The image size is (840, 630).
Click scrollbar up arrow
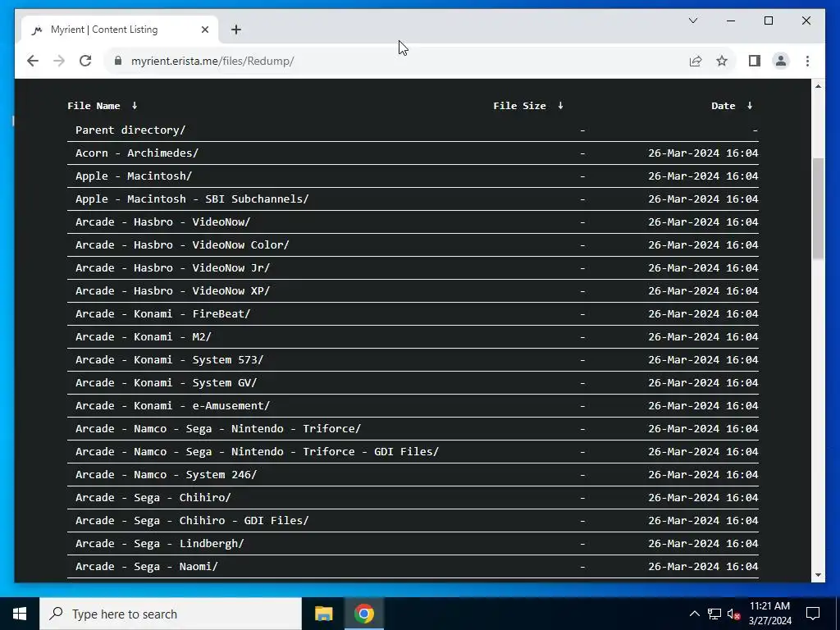(x=818, y=86)
